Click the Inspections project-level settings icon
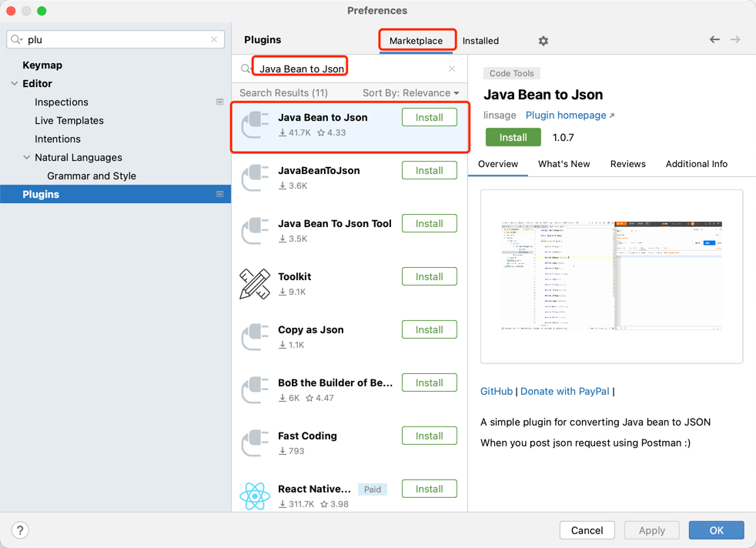 click(x=220, y=102)
